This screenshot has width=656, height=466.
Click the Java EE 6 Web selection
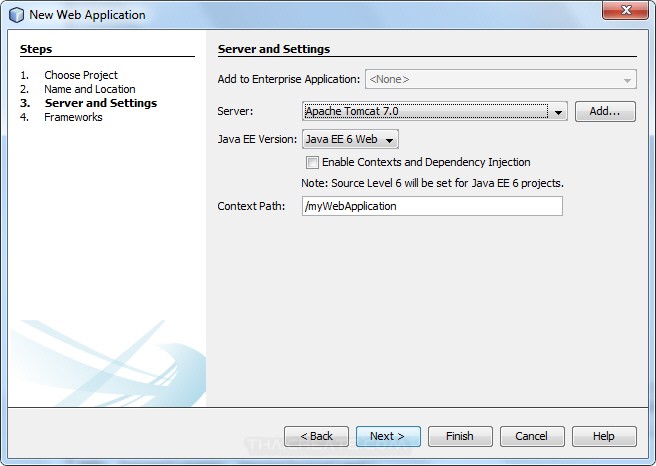[342, 140]
